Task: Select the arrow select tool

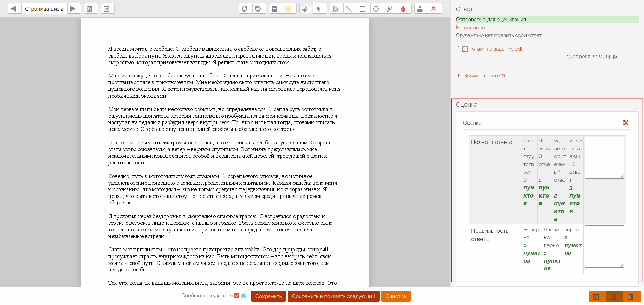Action: point(319,9)
